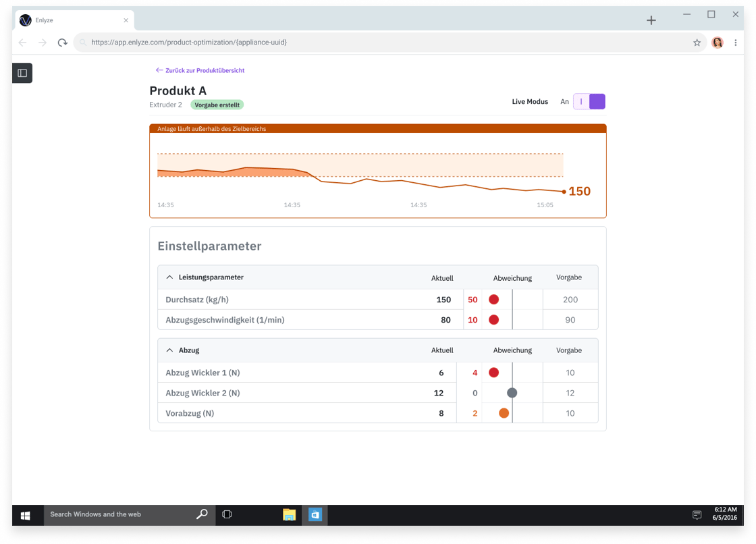756x544 pixels.
Task: Click the Vorgabe erstellt status badge
Action: coord(217,105)
